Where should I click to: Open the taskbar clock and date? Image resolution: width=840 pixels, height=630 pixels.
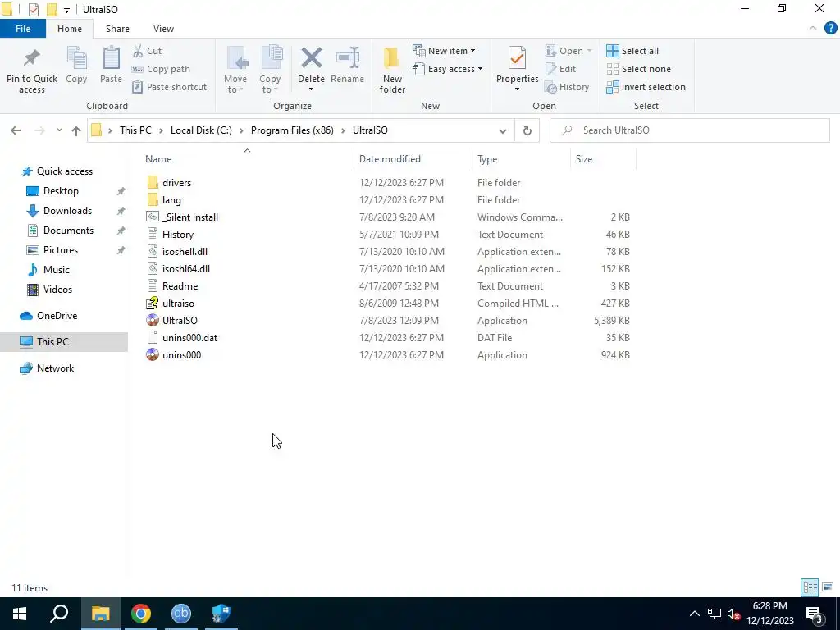click(769, 614)
